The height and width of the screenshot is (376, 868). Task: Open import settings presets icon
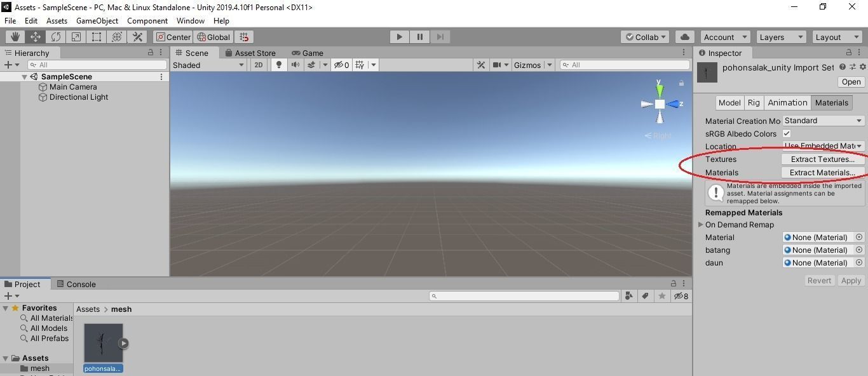coord(853,67)
